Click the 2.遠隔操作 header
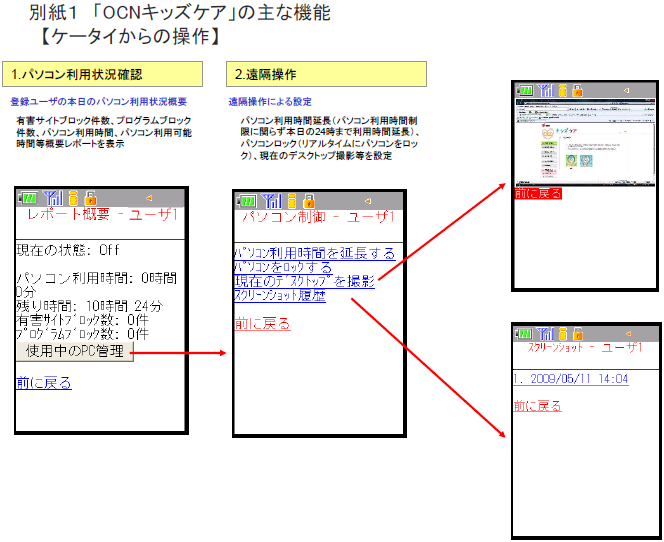This screenshot has width=664, height=542. click(326, 74)
